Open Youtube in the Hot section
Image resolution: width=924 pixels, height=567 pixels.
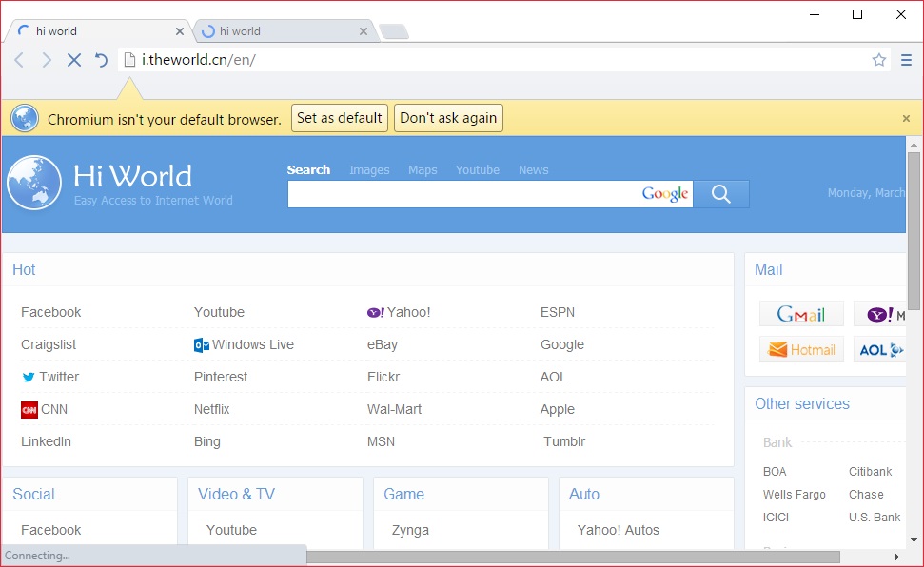click(219, 312)
